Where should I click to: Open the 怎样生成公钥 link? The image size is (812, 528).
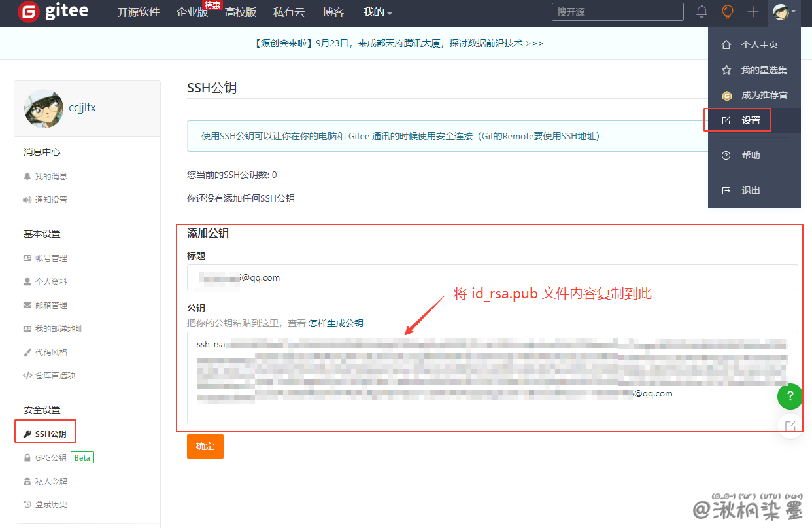pyautogui.click(x=335, y=323)
